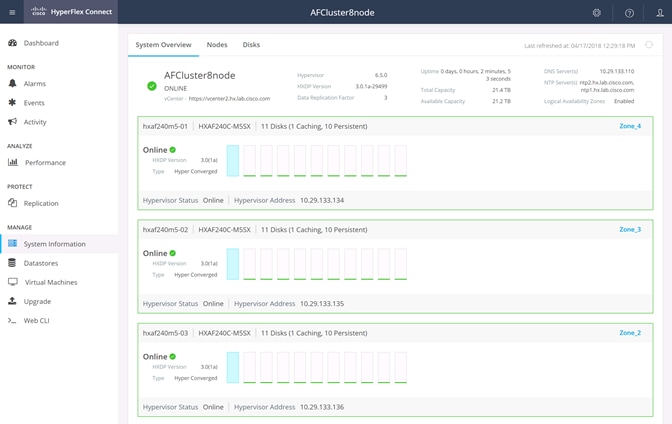Image resolution: width=672 pixels, height=424 pixels.
Task: Select first persistent disk of hxaf240m5-01
Action: [249, 161]
